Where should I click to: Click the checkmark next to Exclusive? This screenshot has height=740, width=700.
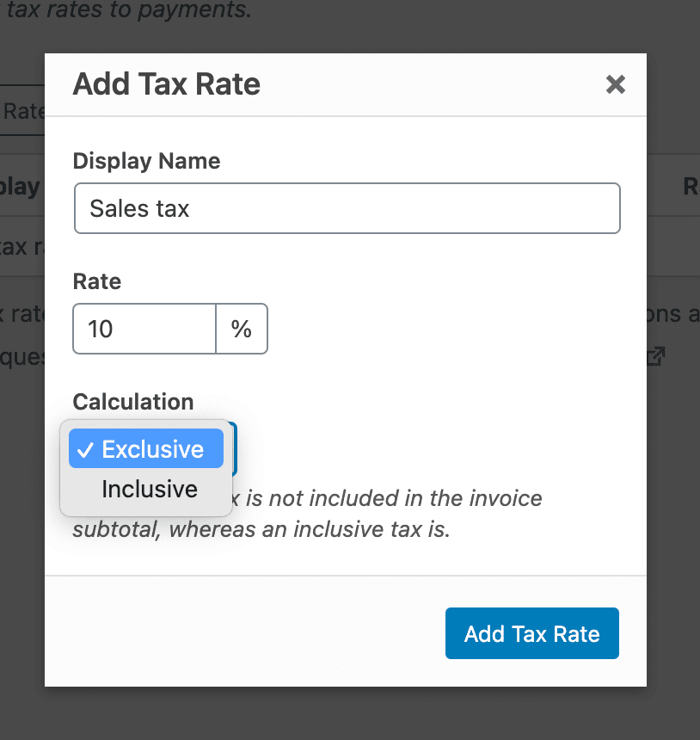pyautogui.click(x=84, y=450)
